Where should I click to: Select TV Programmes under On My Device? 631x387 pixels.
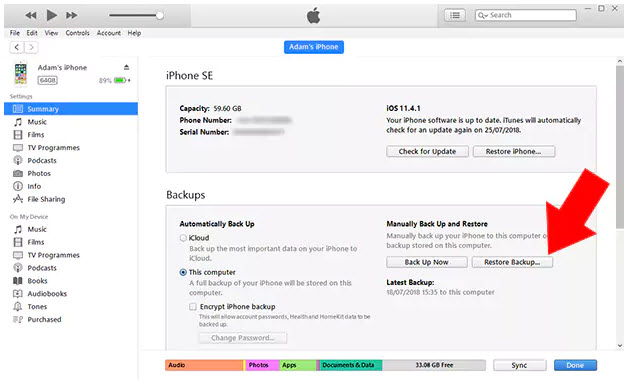click(53, 255)
